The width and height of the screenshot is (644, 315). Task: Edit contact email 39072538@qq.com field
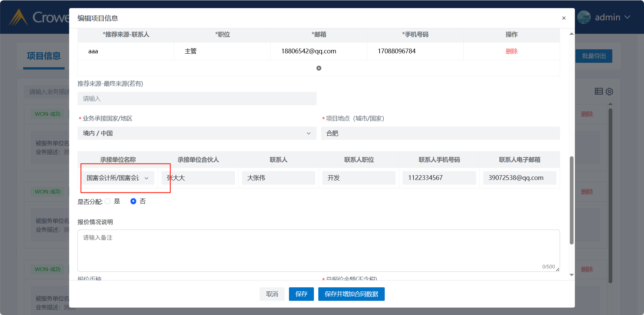coord(520,178)
